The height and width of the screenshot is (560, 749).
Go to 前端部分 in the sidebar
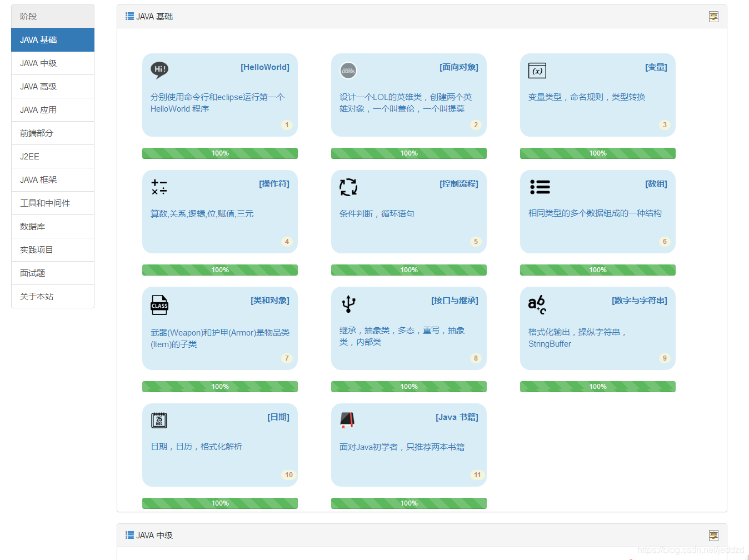53,133
